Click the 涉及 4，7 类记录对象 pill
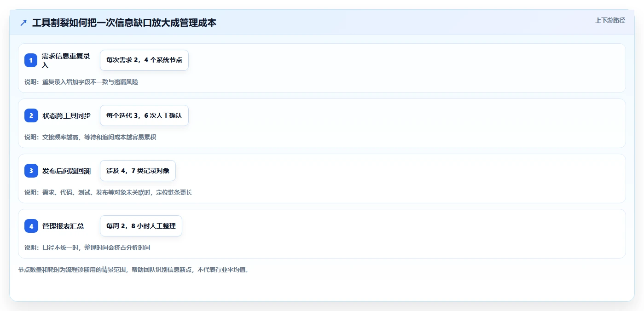Image resolution: width=644 pixels, height=311 pixels. click(x=138, y=171)
